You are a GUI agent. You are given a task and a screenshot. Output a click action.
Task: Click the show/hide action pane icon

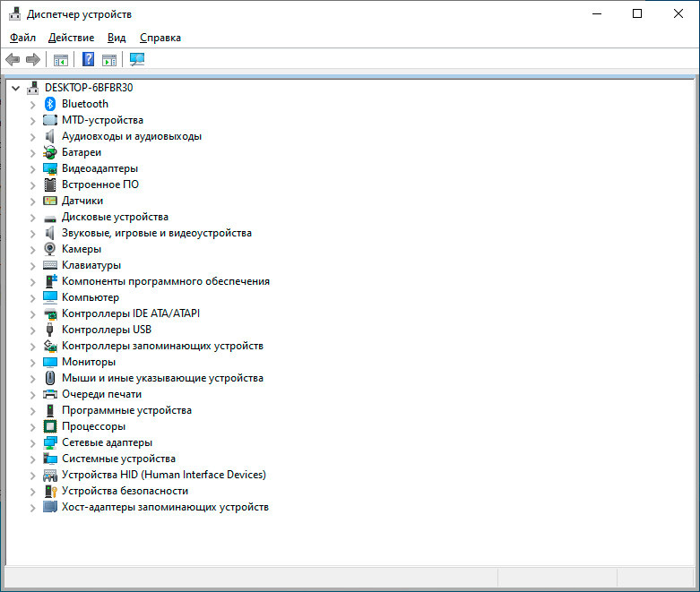pyautogui.click(x=109, y=60)
